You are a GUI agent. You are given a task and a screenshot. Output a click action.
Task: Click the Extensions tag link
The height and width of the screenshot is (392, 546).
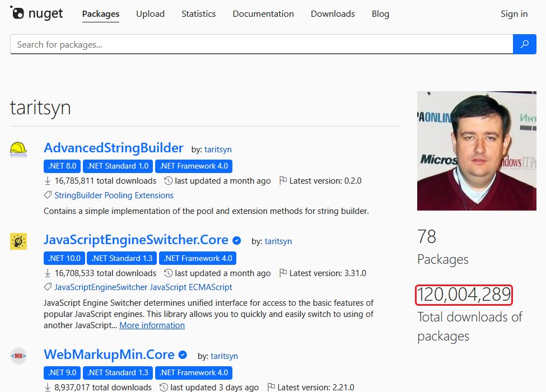point(154,195)
